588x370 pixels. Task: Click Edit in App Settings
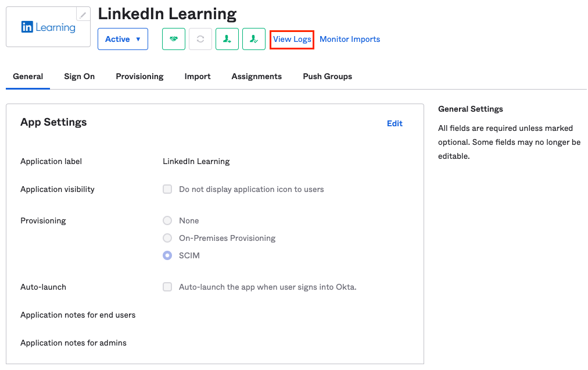[395, 123]
